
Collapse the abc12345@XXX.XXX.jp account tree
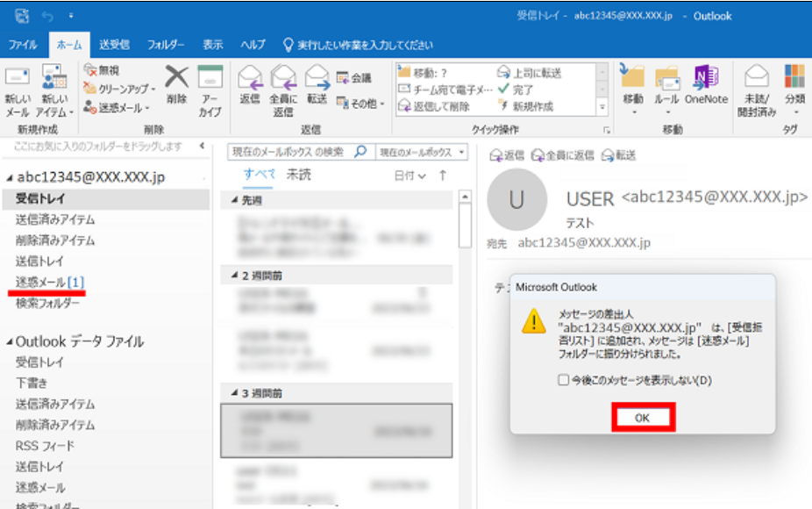[x=10, y=178]
